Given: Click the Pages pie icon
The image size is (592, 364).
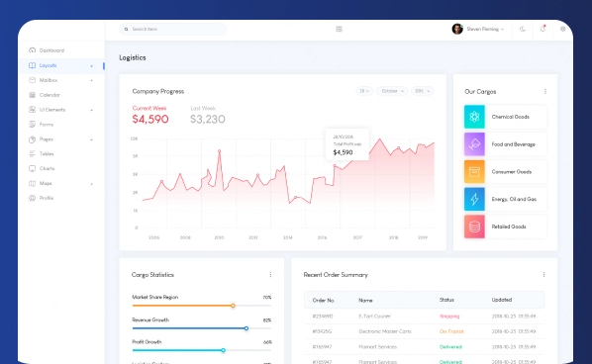Looking at the screenshot, I should click(32, 139).
